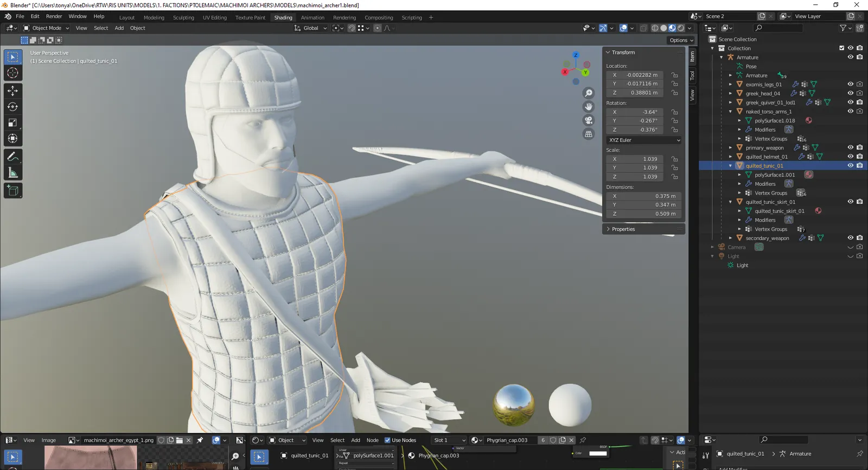Select the Scale tool

click(13, 123)
